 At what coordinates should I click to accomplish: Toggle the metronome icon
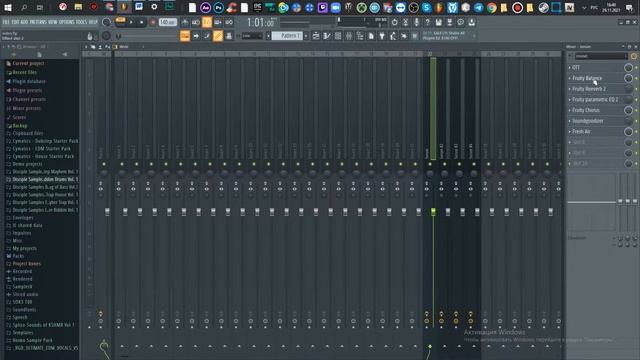click(x=185, y=22)
